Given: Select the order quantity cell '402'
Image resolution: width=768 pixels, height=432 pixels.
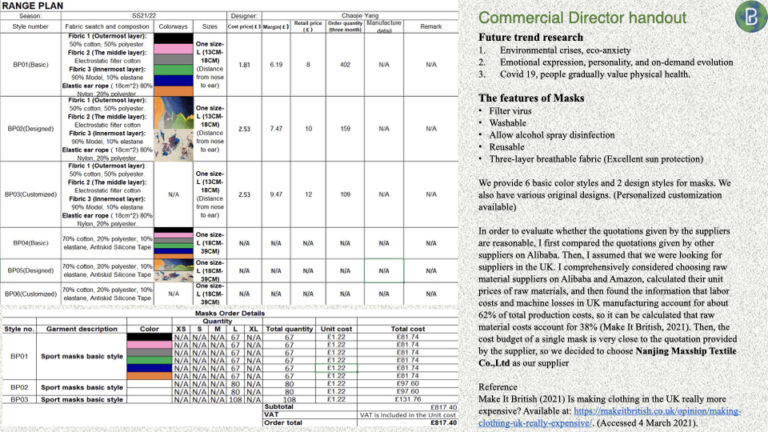Looking at the screenshot, I should (x=345, y=65).
